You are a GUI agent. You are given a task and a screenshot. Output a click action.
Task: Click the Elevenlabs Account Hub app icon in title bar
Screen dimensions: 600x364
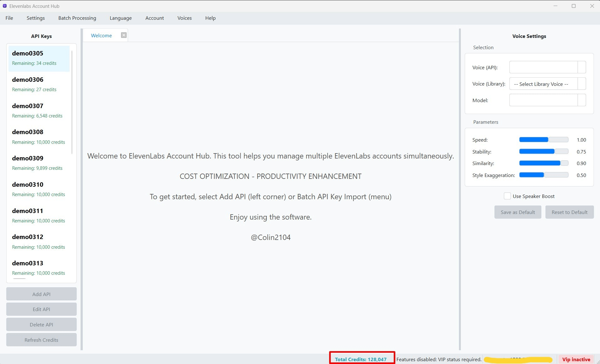coord(5,6)
